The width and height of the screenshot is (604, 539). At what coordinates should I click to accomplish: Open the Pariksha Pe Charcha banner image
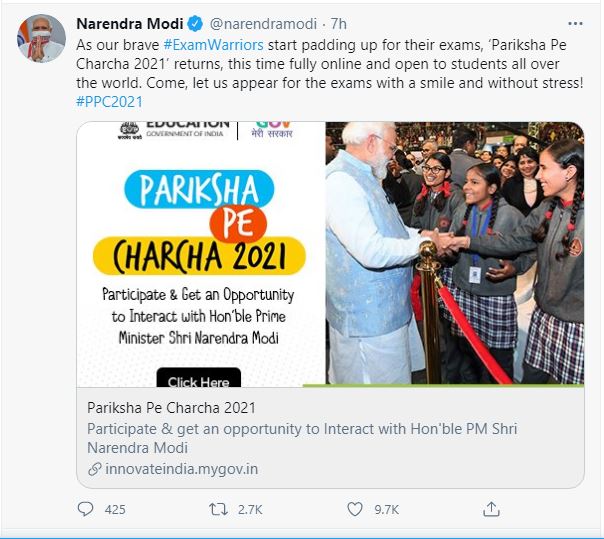[331, 254]
